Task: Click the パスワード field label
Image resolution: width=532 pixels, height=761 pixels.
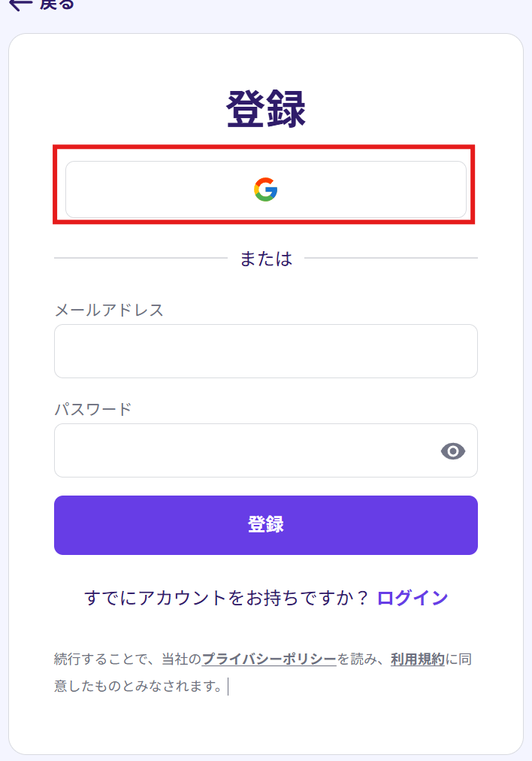Action: coord(93,409)
